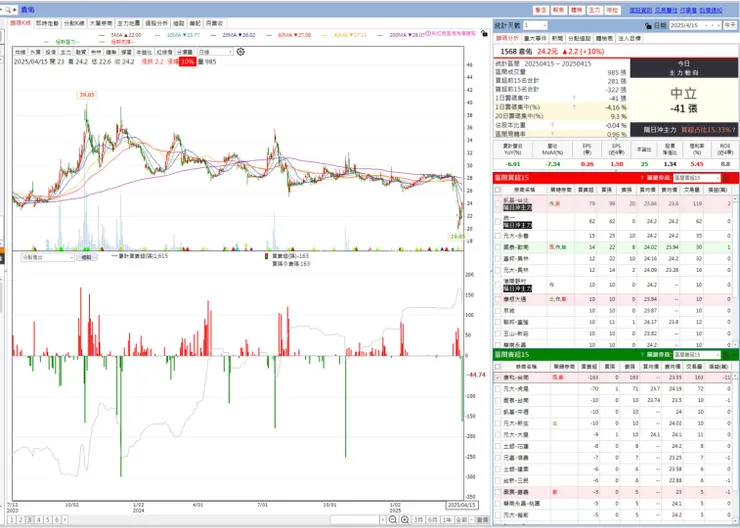Click scroll-down arrow of buy brokers table
The width and height of the screenshot is (740, 528).
tap(735, 345)
